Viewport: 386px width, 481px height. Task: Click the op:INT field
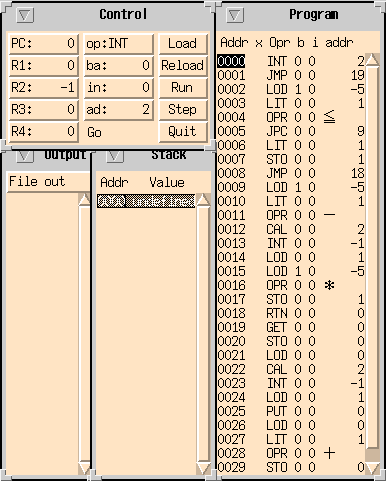[118, 44]
